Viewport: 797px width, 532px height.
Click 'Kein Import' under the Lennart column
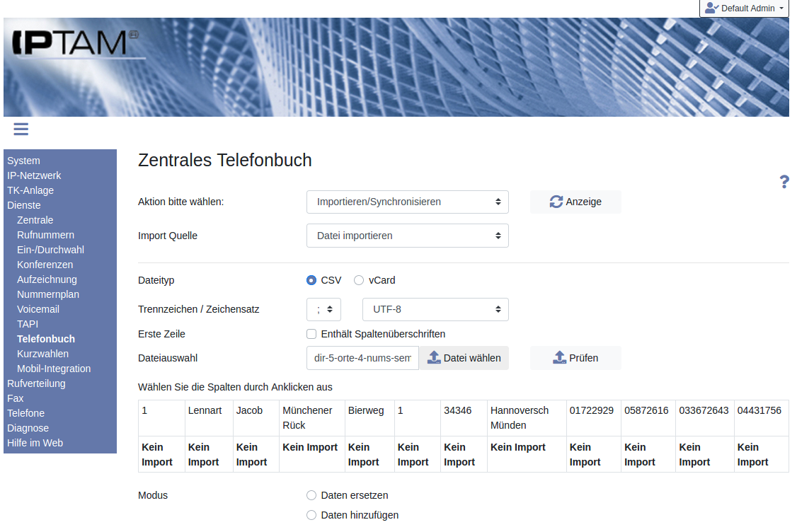(x=203, y=454)
